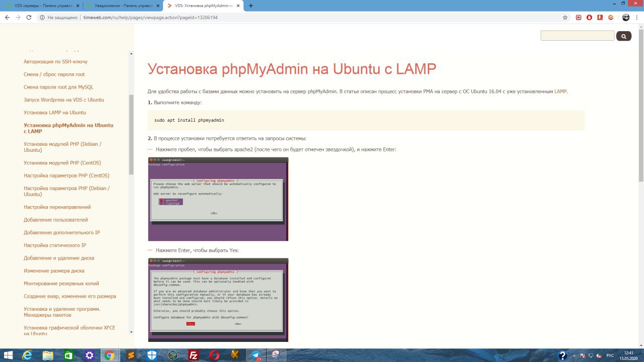Open 'Добавление дополнительного IP' link
Image resolution: width=644 pixels, height=362 pixels.
coord(62,232)
